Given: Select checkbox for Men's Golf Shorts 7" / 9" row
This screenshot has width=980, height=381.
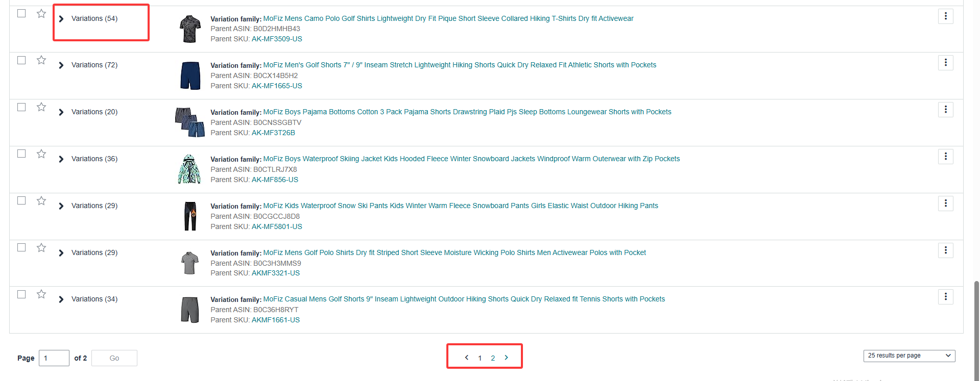Looking at the screenshot, I should tap(21, 60).
